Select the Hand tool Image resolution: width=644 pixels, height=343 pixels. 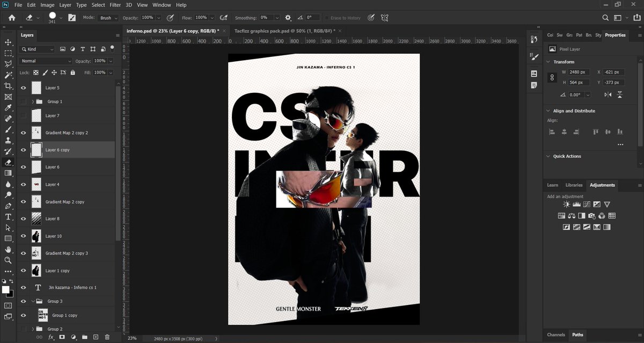8,249
